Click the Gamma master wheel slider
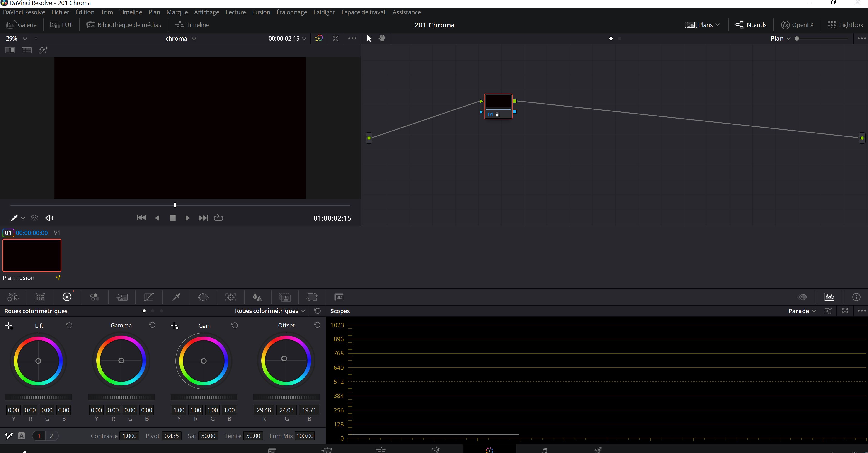Image resolution: width=868 pixels, height=453 pixels. coord(121,397)
